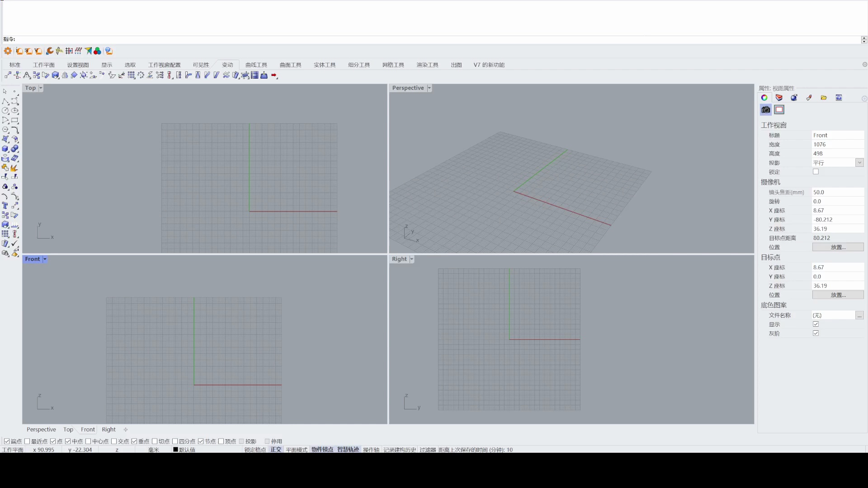The width and height of the screenshot is (868, 488).
Task: Toggle 锁定格点 grid snap in status bar
Action: (255, 450)
